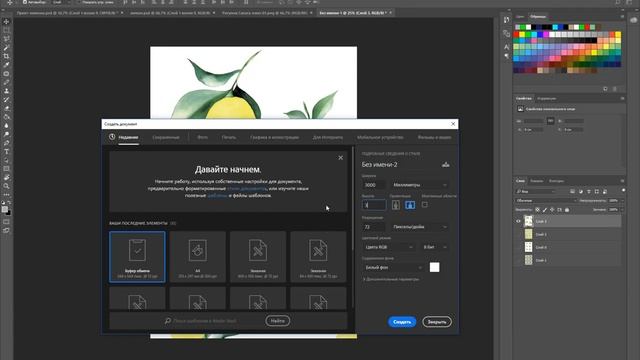Viewport: 640px width, 360px height.
Task: Select the Crop tool
Action: click(x=6, y=56)
